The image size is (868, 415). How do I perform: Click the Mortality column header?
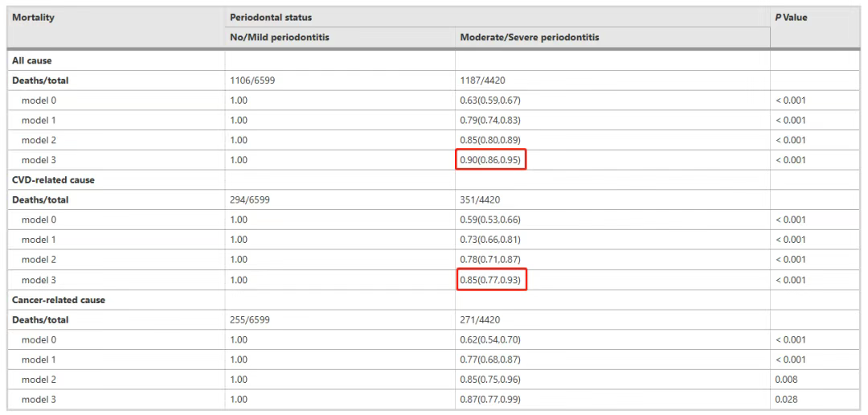[x=117, y=27]
